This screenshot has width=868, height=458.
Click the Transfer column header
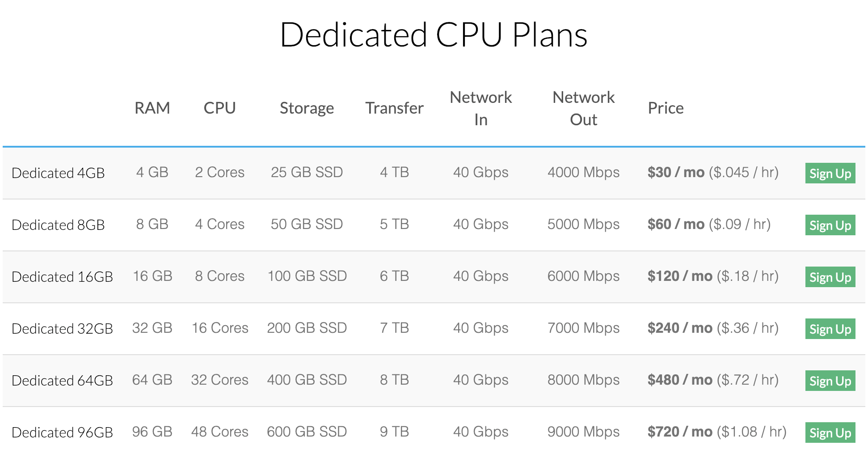(x=394, y=108)
